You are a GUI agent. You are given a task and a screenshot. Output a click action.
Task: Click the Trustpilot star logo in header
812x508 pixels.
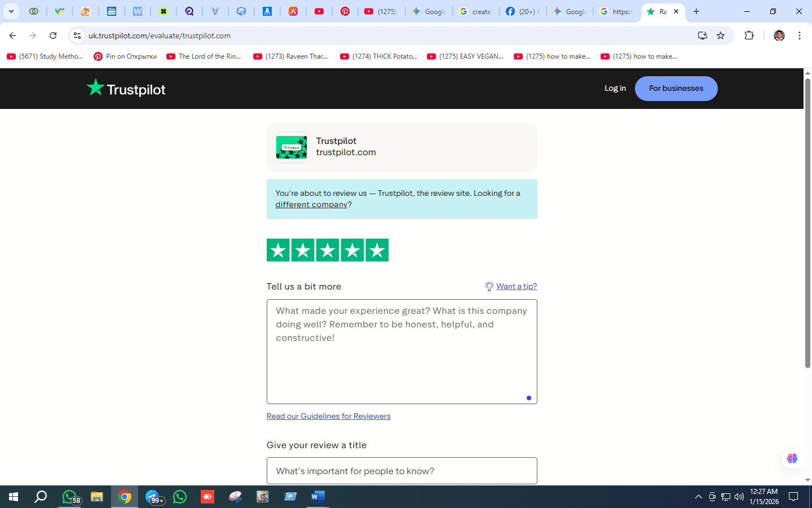pyautogui.click(x=126, y=89)
